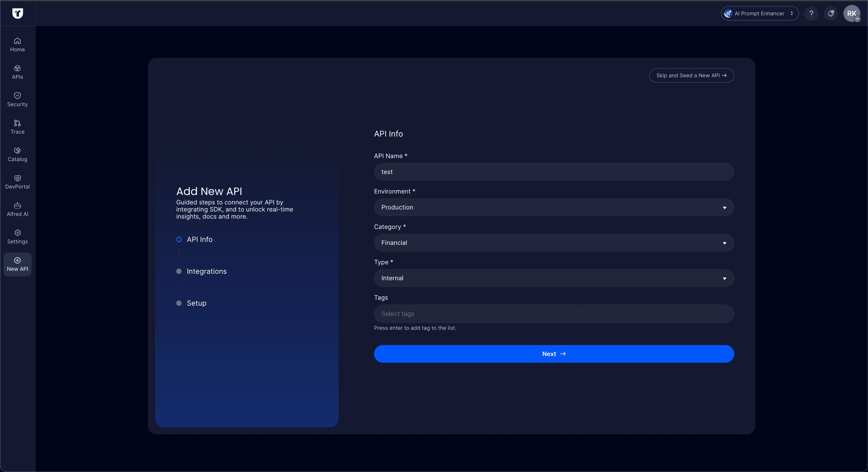Select the Setup step indicator
Image resolution: width=868 pixels, height=472 pixels.
coord(179,303)
